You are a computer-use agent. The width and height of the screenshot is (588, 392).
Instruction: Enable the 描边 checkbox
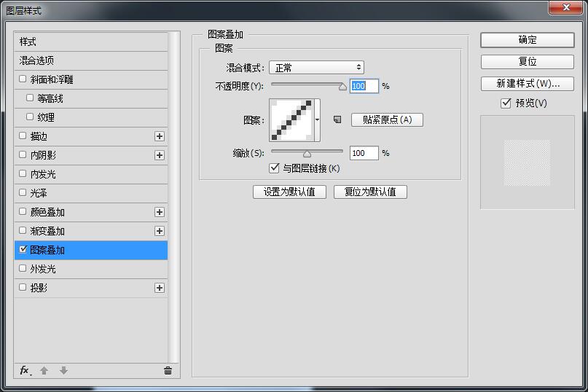tap(23, 136)
